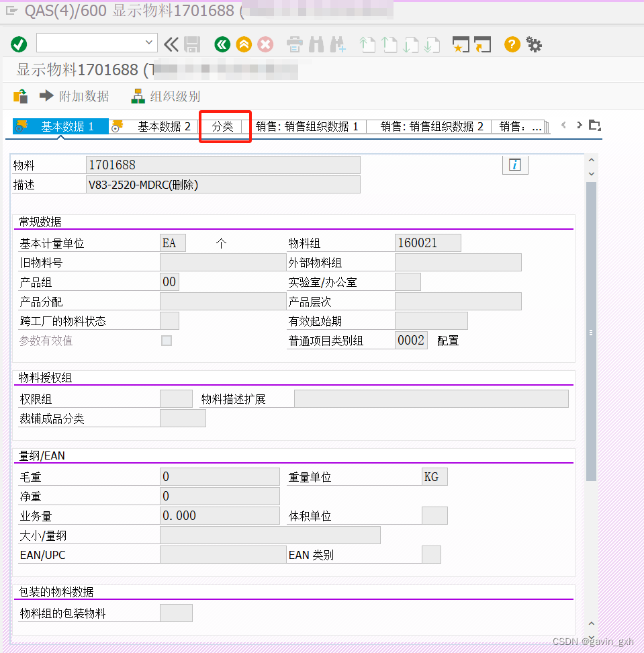Viewport: 644px width, 653px height.
Task: Expand the tab list with the right chevron
Action: [x=578, y=125]
